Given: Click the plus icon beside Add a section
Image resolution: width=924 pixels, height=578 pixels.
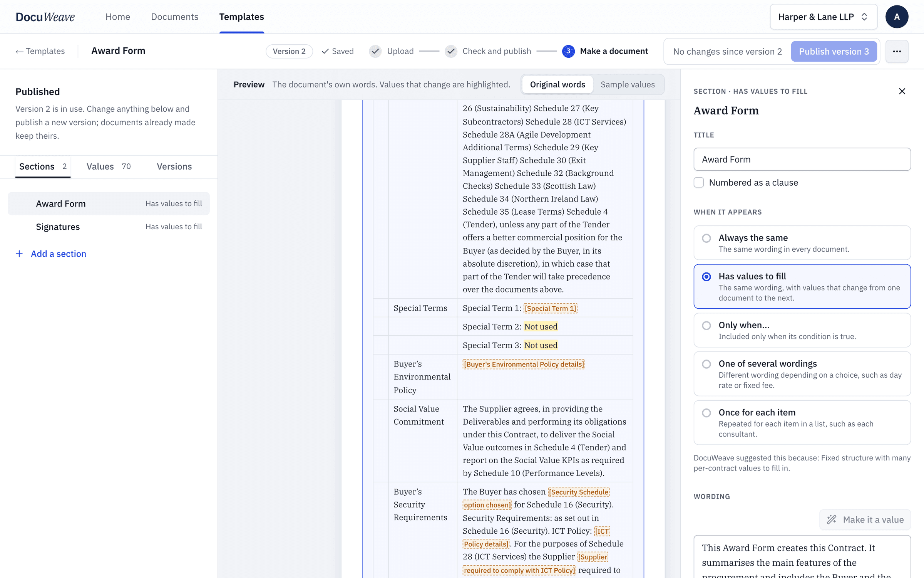Looking at the screenshot, I should [19, 254].
